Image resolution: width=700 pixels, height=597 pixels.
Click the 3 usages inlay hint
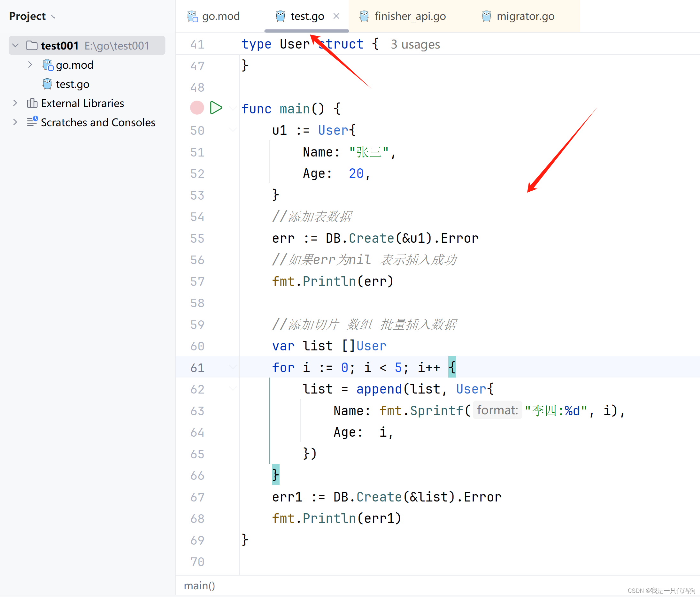[415, 45]
